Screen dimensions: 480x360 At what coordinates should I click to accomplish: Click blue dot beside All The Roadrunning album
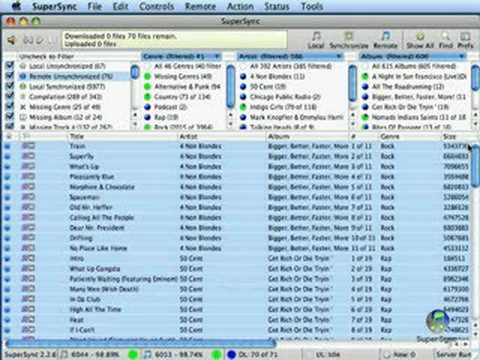coord(365,87)
